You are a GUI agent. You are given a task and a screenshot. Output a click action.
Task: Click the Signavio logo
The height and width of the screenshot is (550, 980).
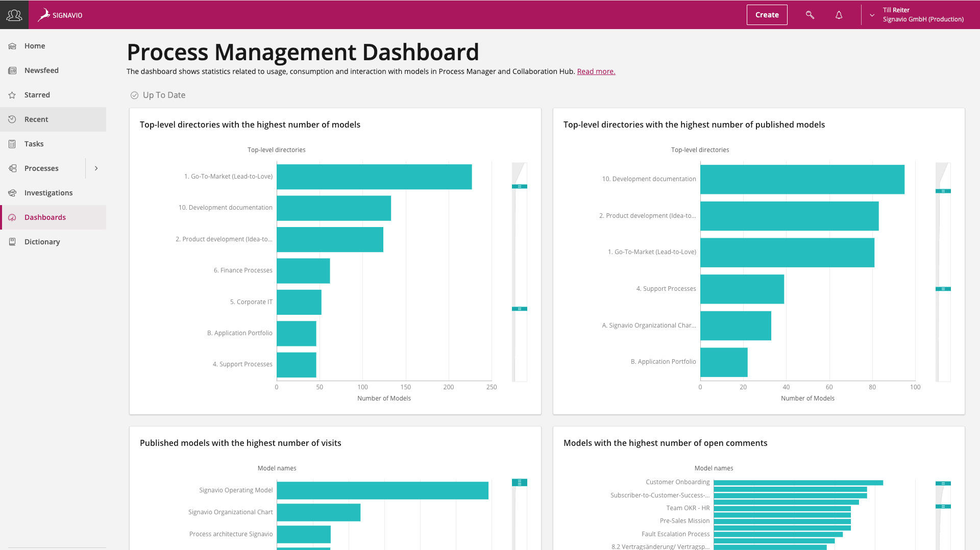60,15
